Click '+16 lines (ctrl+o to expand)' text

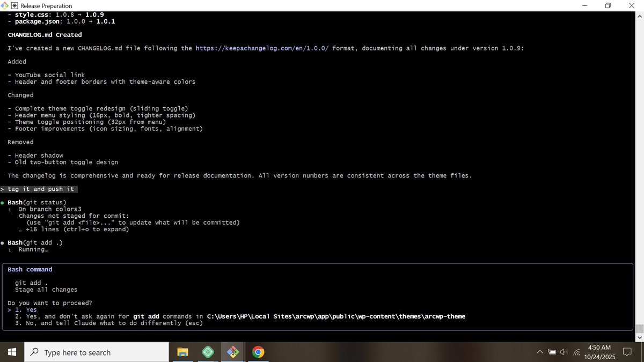coord(77,229)
